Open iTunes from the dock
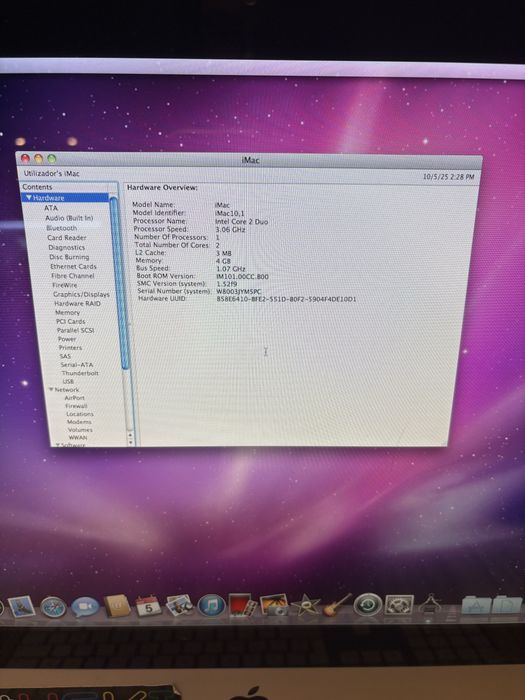Viewport: 525px width, 700px height. (211, 605)
